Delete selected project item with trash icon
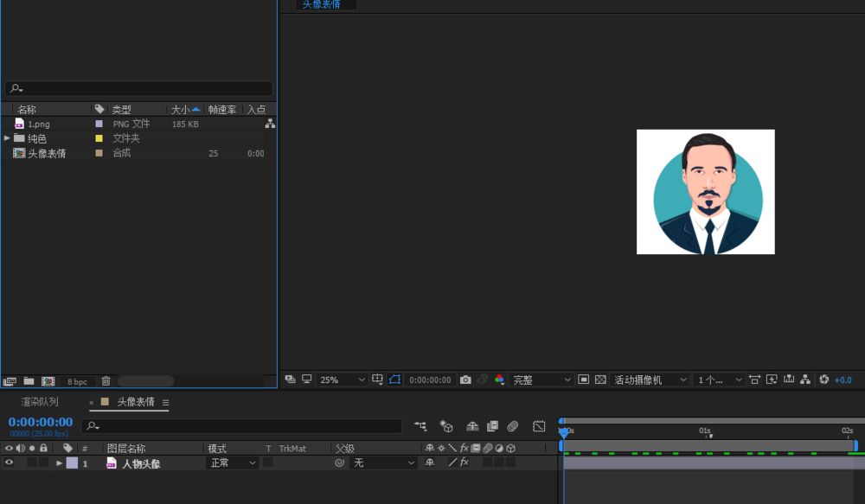865x504 pixels. [106, 381]
